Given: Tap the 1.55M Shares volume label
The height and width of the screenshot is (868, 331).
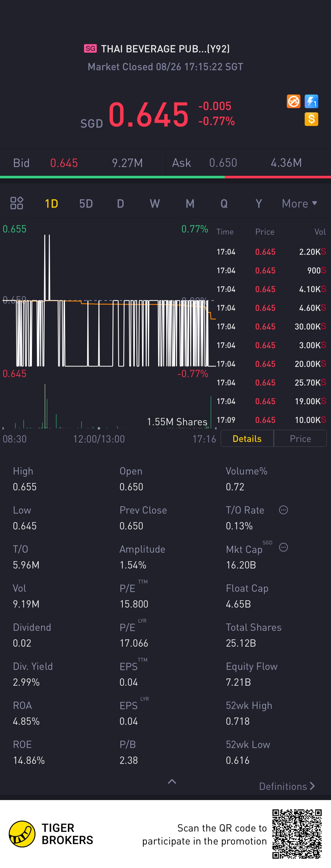Looking at the screenshot, I should 177,422.
